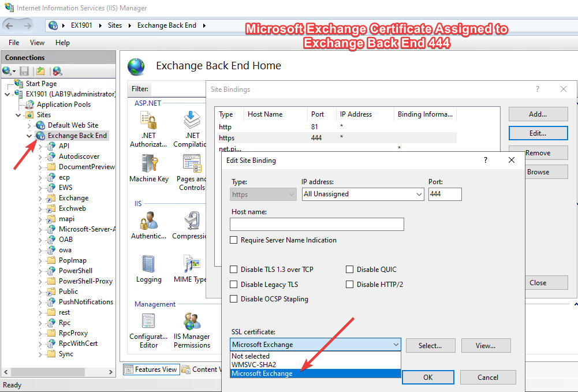This screenshot has height=392, width=578.
Task: Click OK in Edit Site Binding dialog
Action: coord(428,377)
